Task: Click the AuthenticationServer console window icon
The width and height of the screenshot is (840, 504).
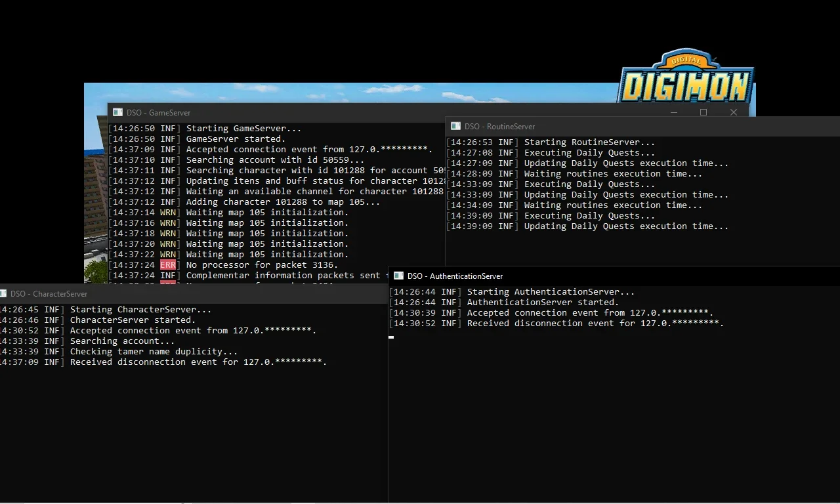Action: tap(398, 276)
